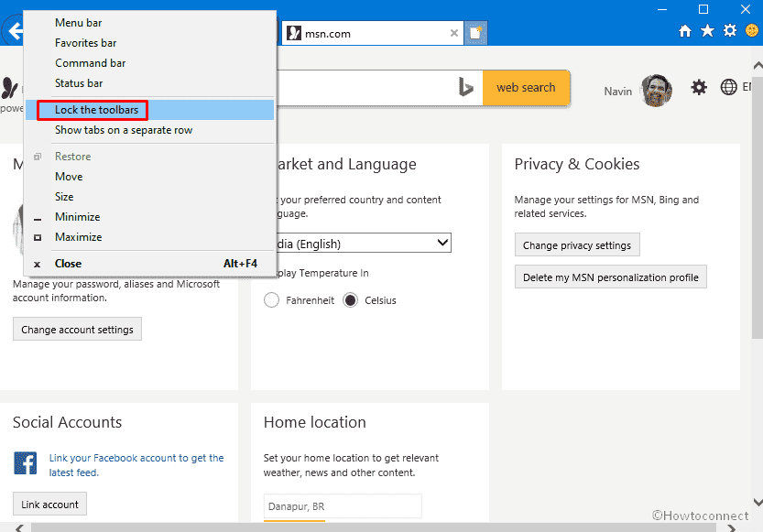Click the Home location input field
Image resolution: width=763 pixels, height=532 pixels.
coord(343,506)
